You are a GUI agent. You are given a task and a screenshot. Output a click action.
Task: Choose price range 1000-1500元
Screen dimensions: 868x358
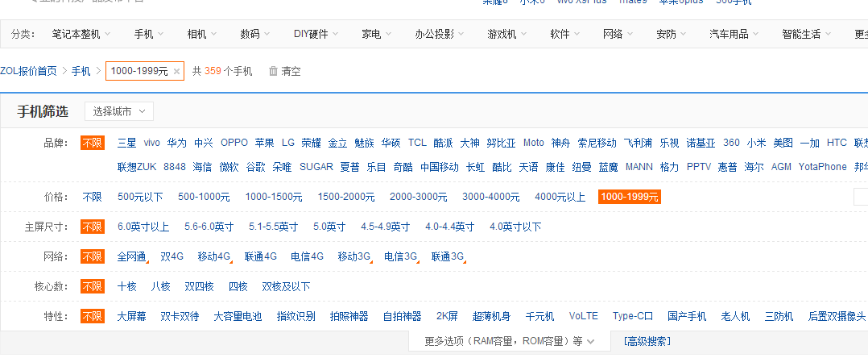click(x=274, y=197)
